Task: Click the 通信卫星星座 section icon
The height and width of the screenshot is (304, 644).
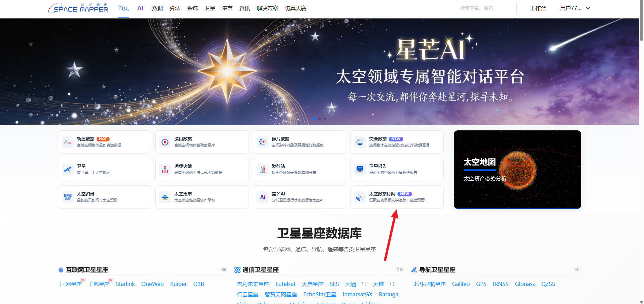Action: [x=237, y=270]
